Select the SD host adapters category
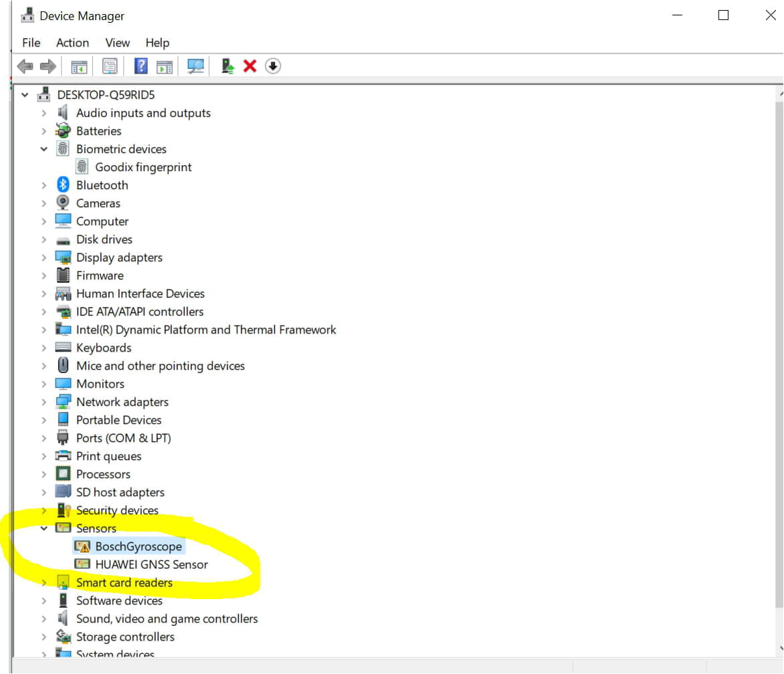 pyautogui.click(x=120, y=492)
